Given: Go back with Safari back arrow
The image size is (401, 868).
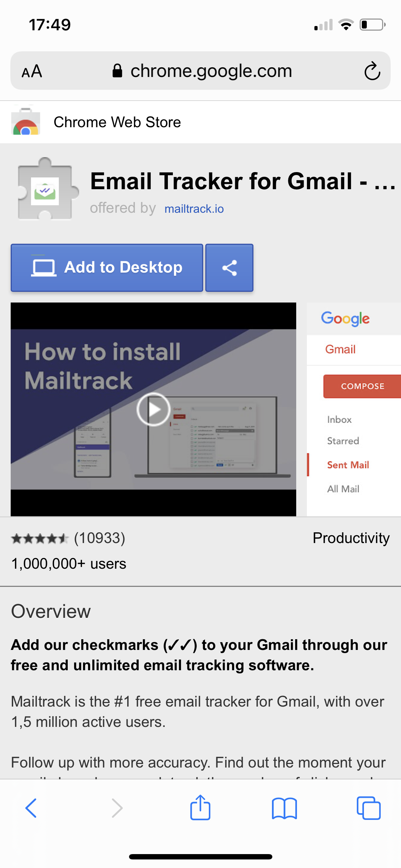Looking at the screenshot, I should pyautogui.click(x=31, y=808).
